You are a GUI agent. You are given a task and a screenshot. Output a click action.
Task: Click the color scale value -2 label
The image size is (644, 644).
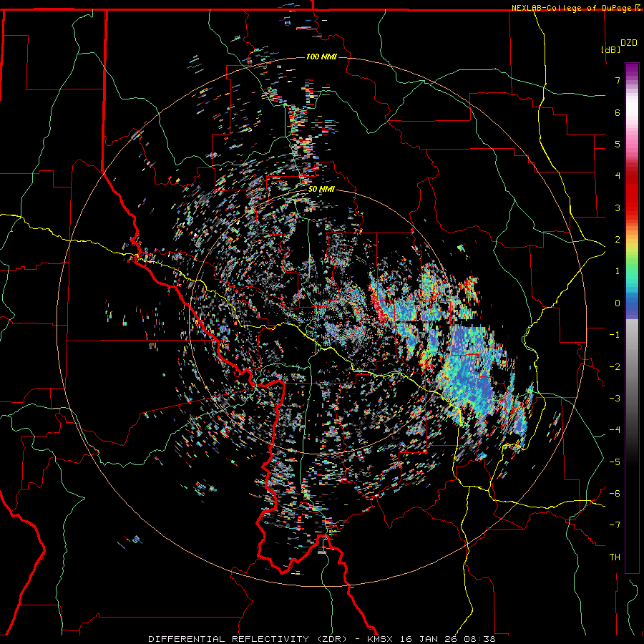pyautogui.click(x=615, y=367)
